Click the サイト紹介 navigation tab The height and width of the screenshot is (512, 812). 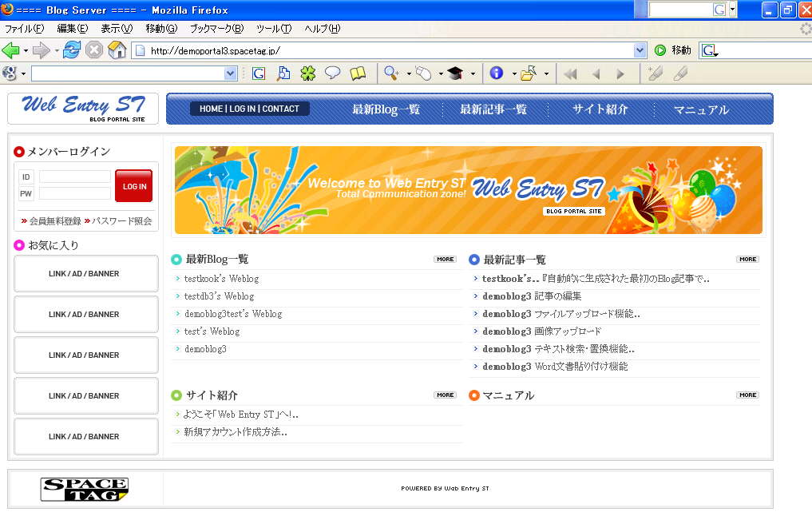600,109
